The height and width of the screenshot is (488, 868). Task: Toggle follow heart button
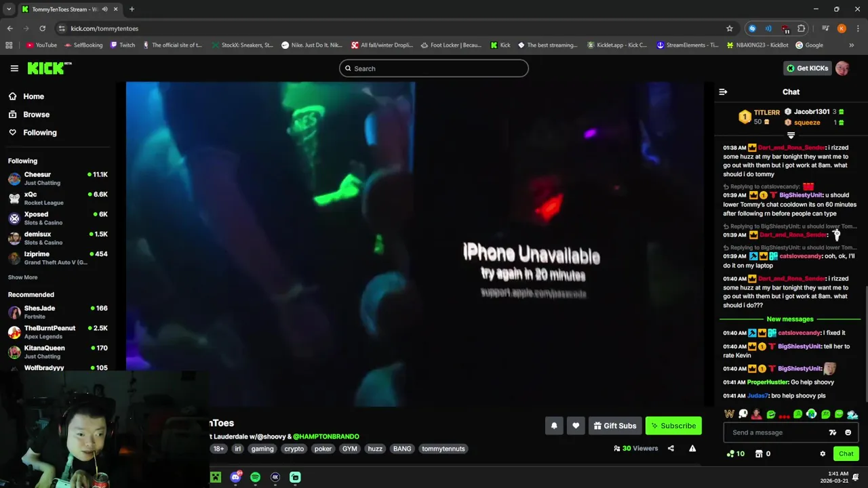point(576,426)
